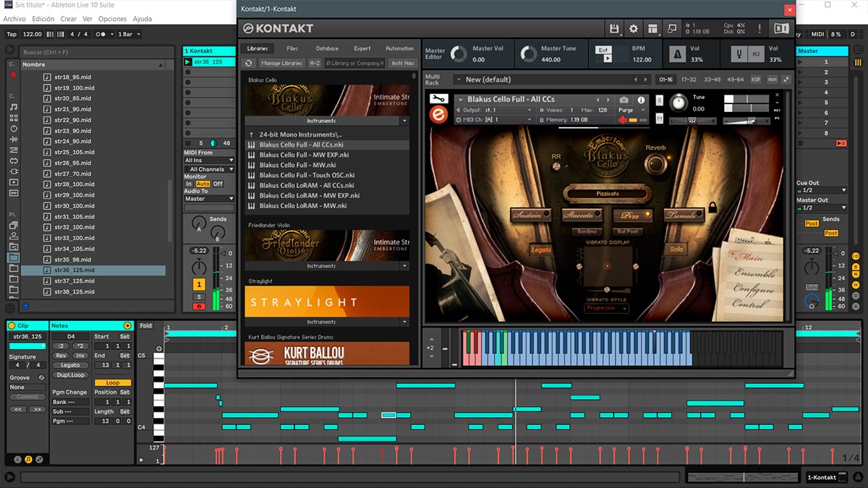Open the instrument Output st. 1 dropdown
Screen dimensions: 868x488
pyautogui.click(x=494, y=110)
